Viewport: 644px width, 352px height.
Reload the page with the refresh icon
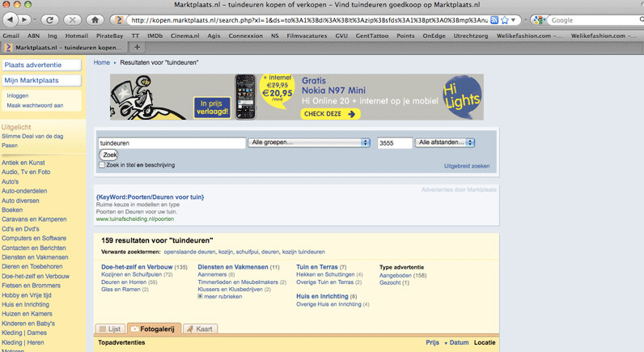coord(49,19)
